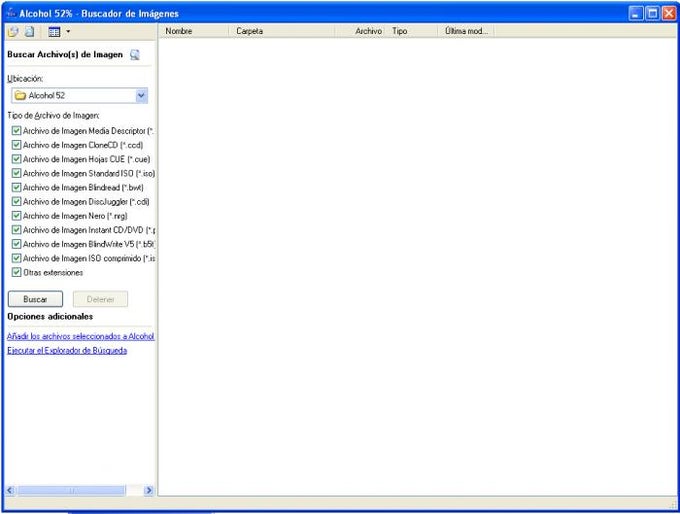Click the horizontal scrollbar thumb in left panel
The width and height of the screenshot is (680, 514).
[71, 491]
